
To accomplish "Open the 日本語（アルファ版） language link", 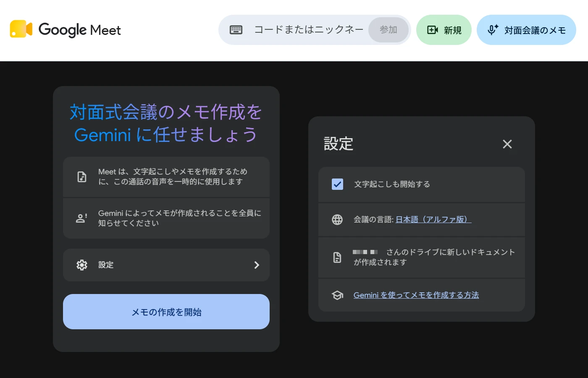I will point(433,220).
